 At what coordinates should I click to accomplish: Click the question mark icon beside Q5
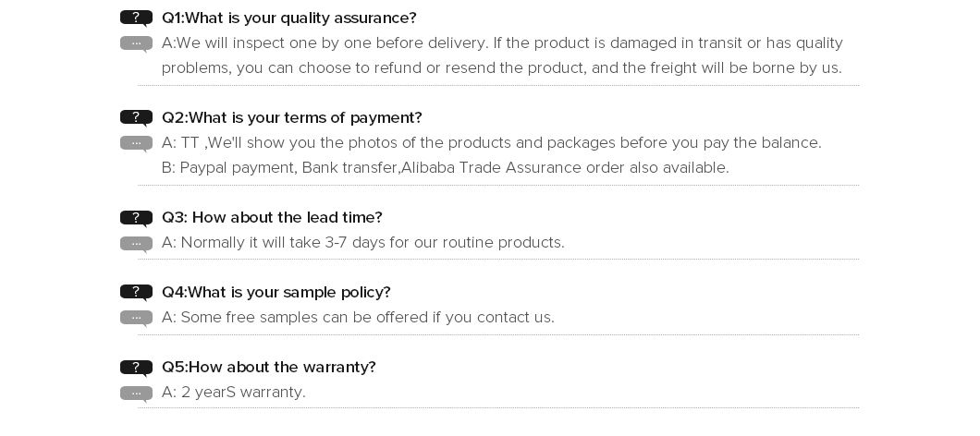[x=136, y=368]
